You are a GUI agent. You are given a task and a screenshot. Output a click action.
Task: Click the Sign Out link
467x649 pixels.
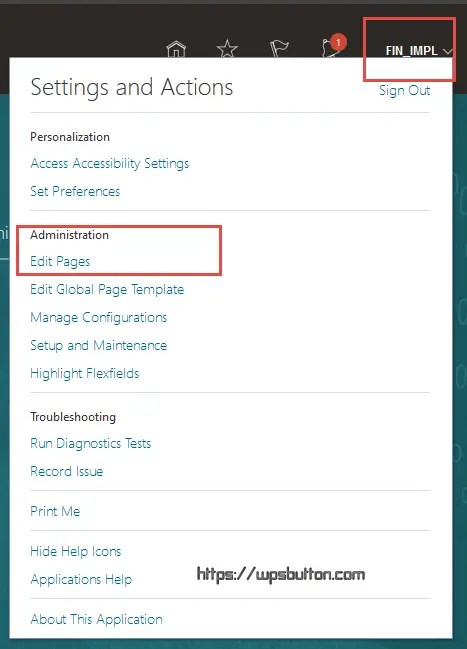pyautogui.click(x=404, y=90)
